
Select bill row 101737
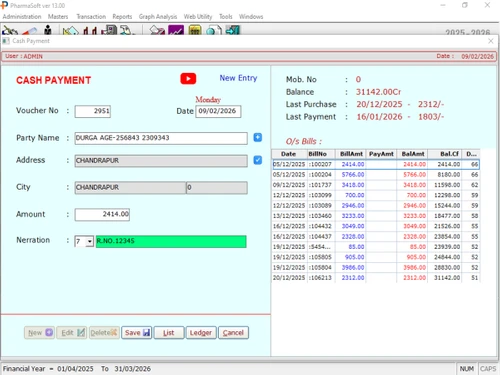point(376,185)
